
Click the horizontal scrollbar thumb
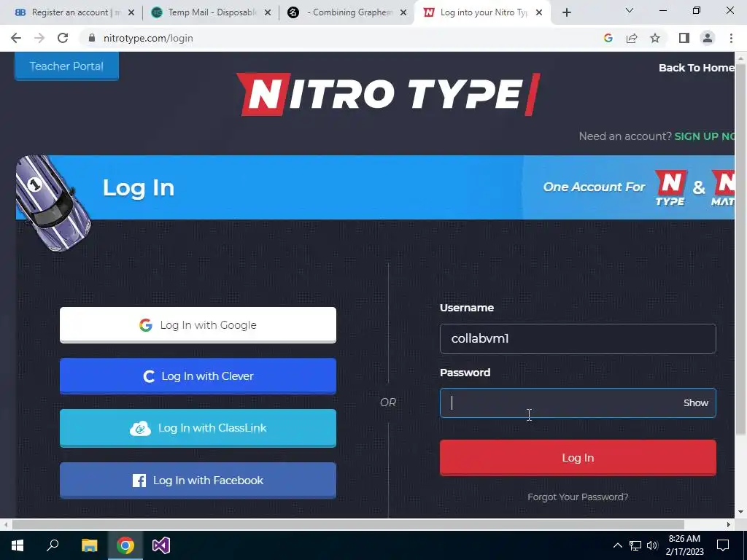coord(348,524)
